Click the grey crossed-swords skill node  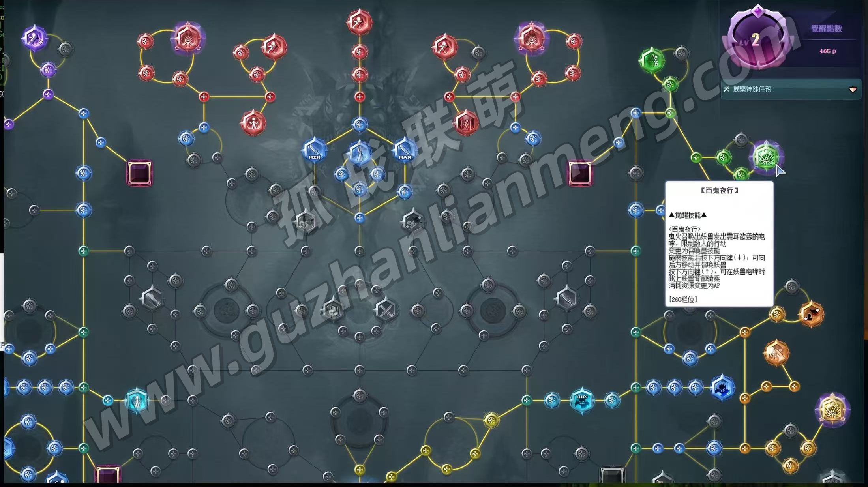click(x=385, y=310)
